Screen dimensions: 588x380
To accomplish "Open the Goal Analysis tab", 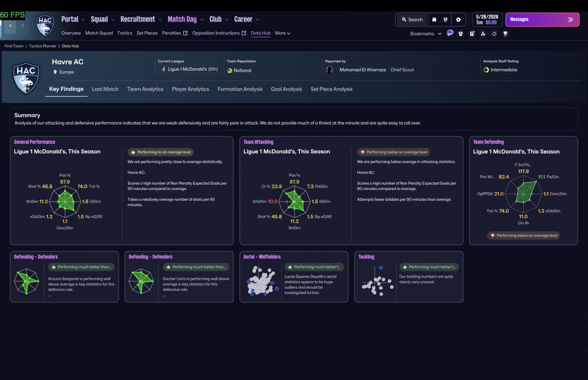I will pos(287,89).
